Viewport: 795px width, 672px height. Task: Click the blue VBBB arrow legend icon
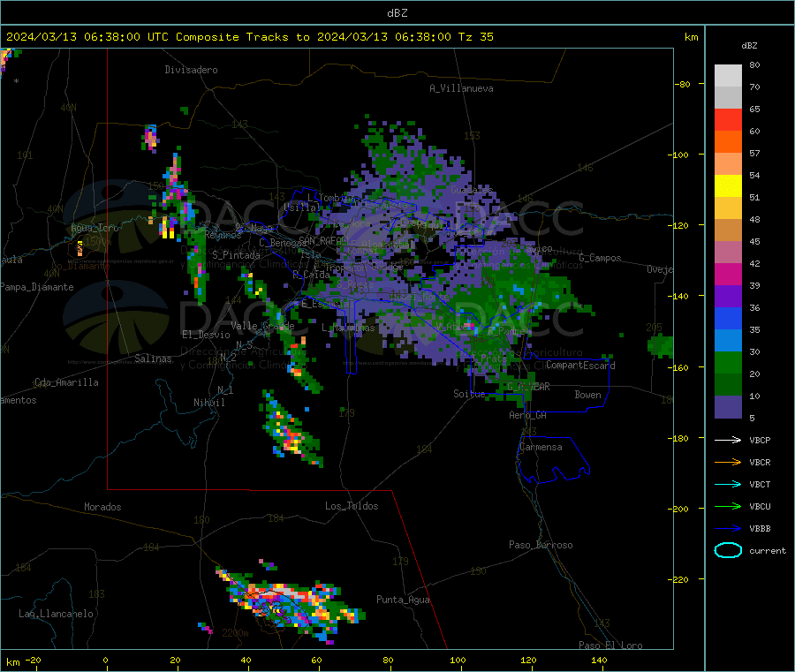[728, 529]
